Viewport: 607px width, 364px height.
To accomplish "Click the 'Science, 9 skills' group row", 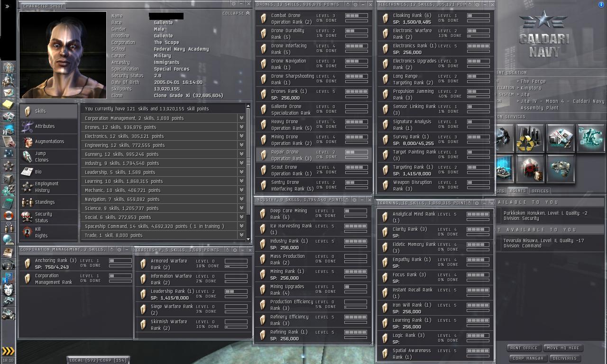I will click(163, 208).
